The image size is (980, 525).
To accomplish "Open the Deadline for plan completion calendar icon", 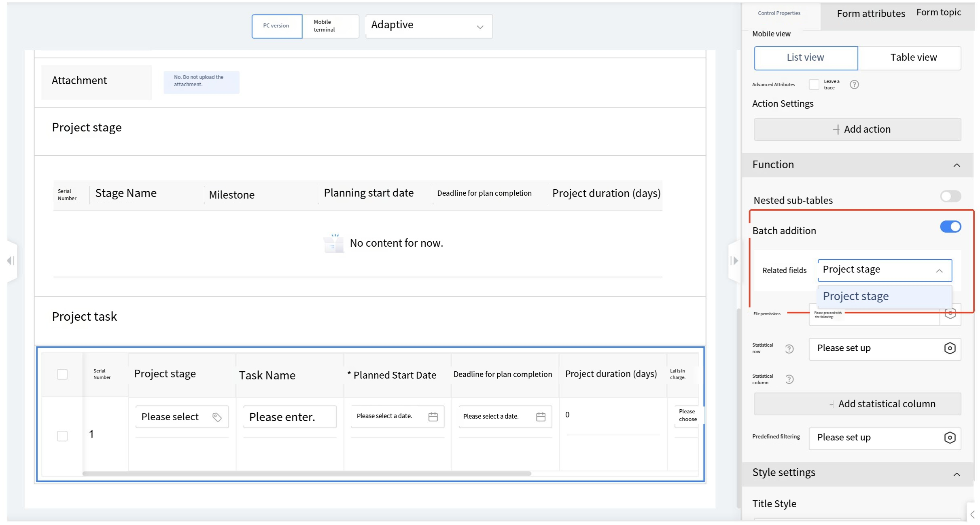I will (540, 417).
